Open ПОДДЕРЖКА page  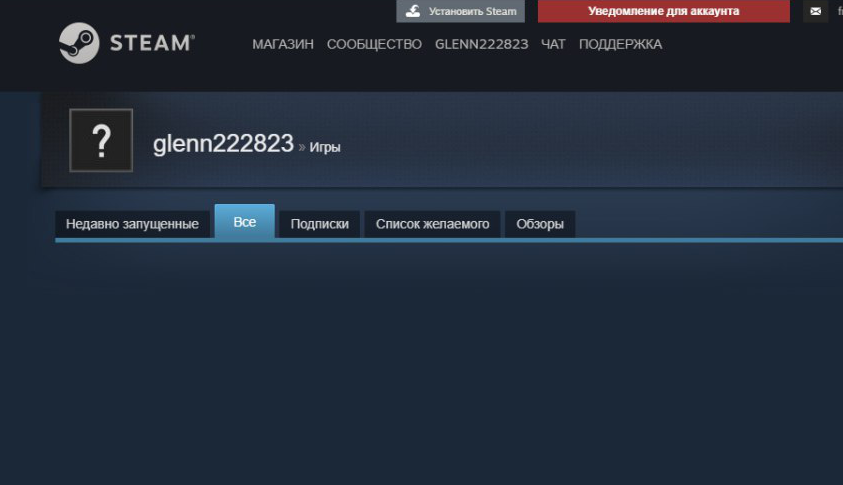coord(620,44)
